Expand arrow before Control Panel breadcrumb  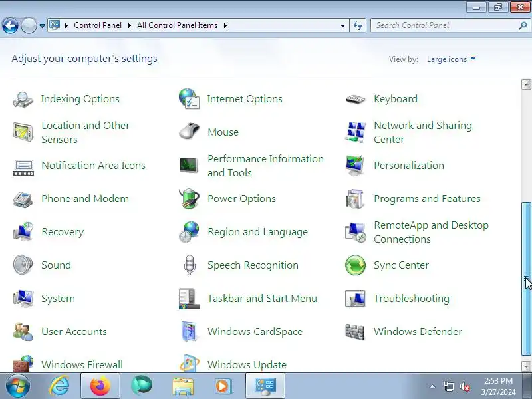66,25
